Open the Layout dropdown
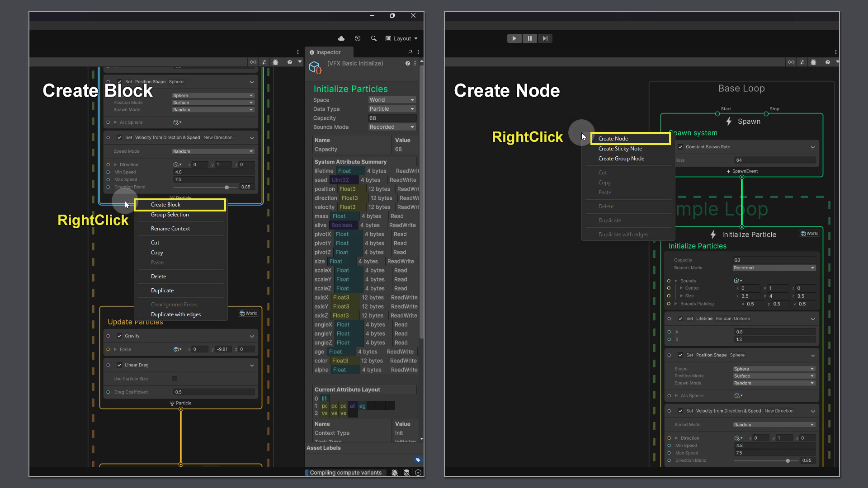Viewport: 868px width, 488px height. pos(401,38)
